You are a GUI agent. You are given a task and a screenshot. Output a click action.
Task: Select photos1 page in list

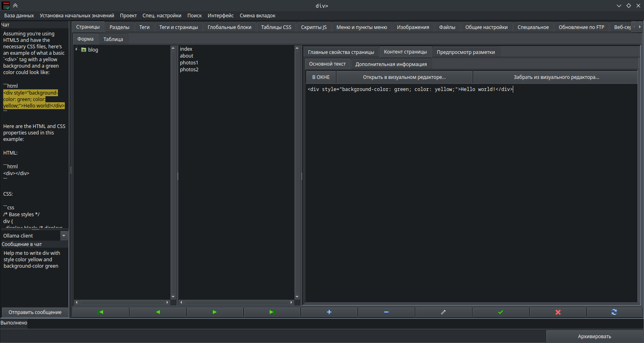(189, 62)
